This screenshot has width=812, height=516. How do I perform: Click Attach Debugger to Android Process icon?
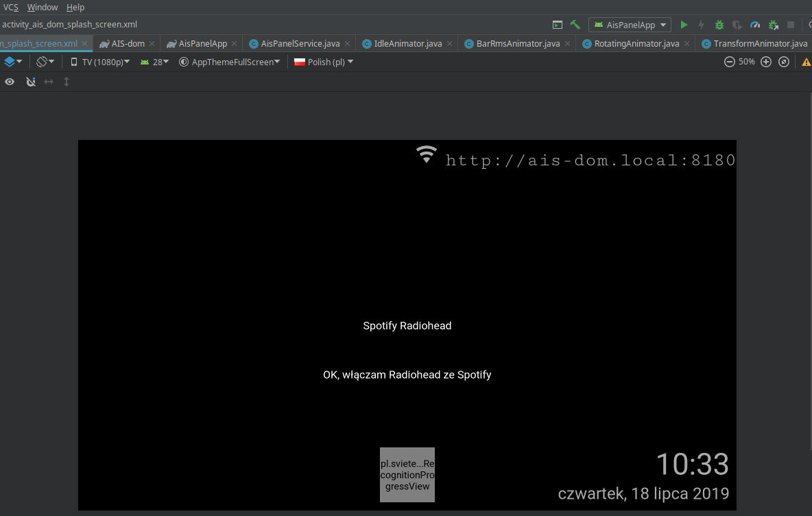(x=773, y=24)
